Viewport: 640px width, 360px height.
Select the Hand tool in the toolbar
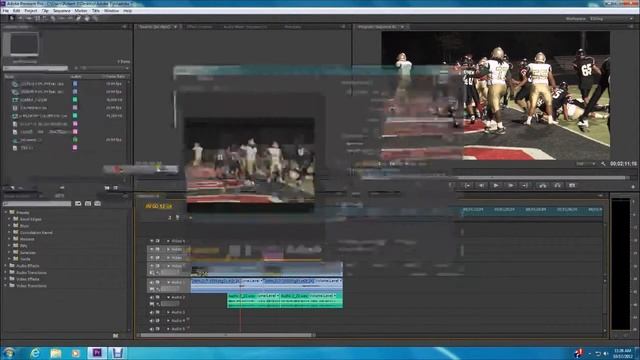[x=87, y=18]
